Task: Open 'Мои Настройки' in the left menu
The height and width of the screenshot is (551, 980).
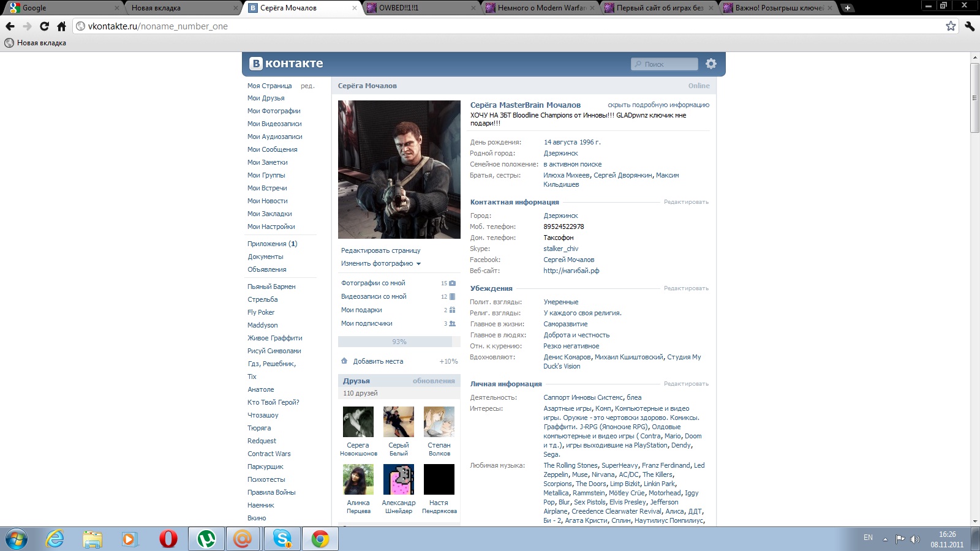Action: [x=271, y=227]
